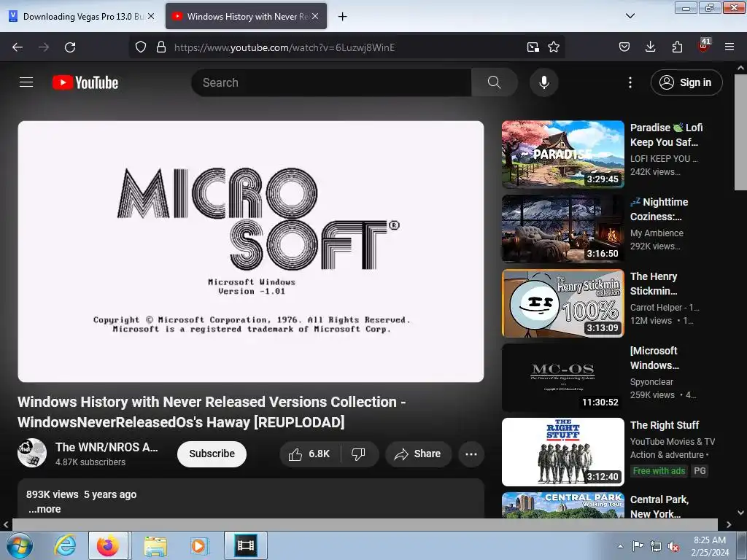
Task: Open Paradise Lofi video thumbnail
Action: point(563,155)
